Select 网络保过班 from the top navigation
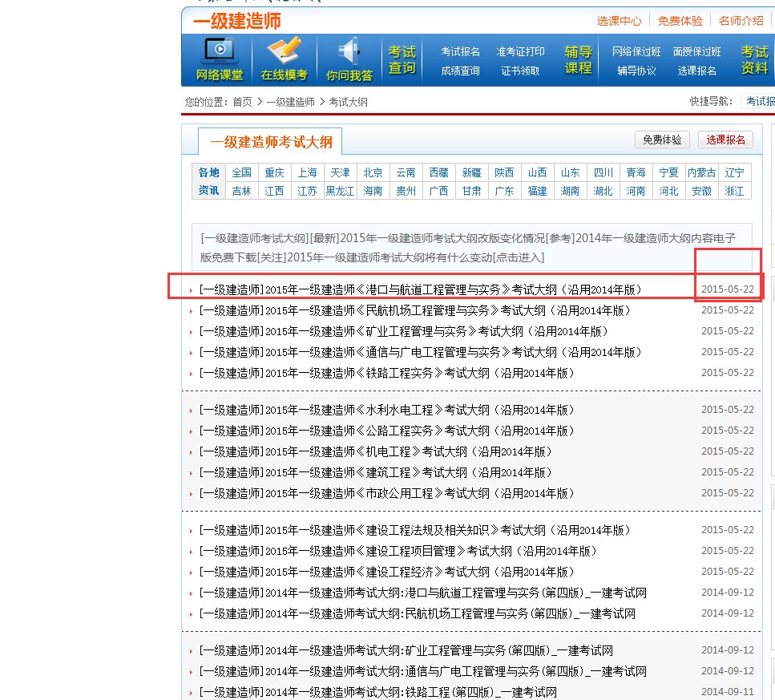The height and width of the screenshot is (700, 775). [639, 50]
